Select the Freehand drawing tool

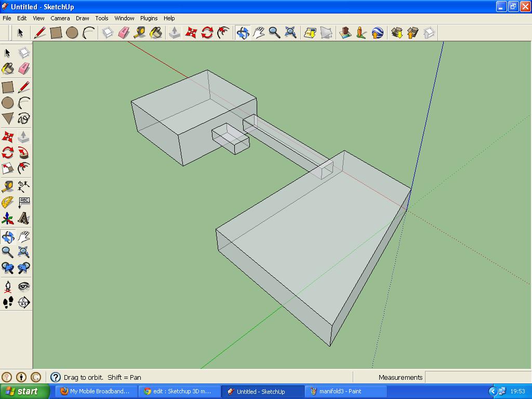[x=24, y=119]
